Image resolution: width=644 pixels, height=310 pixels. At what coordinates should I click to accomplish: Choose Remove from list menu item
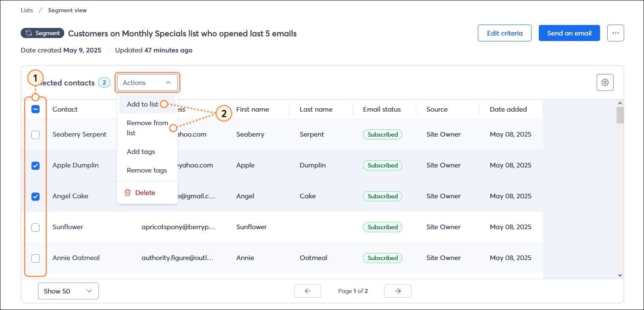(147, 128)
